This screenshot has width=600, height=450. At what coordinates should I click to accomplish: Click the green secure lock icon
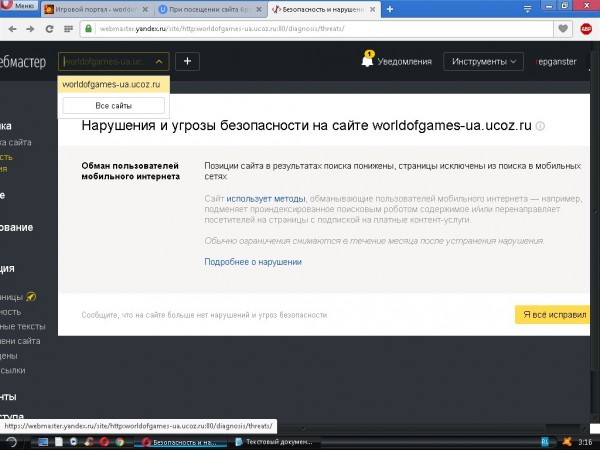coord(88,29)
